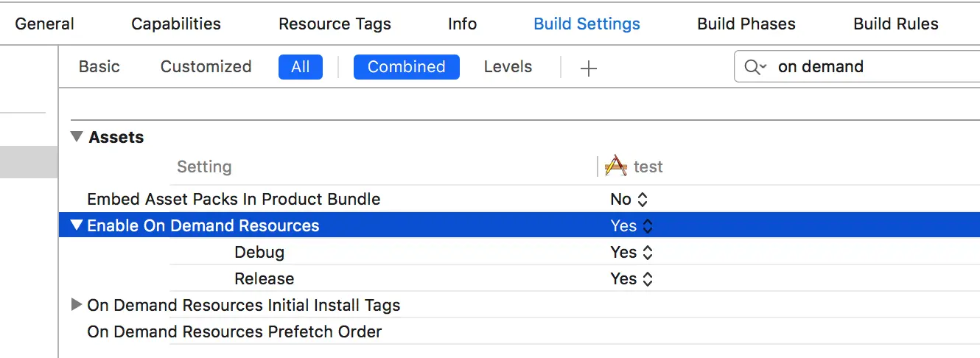Click the plus icon to add build setting
The height and width of the screenshot is (358, 980).
point(588,68)
